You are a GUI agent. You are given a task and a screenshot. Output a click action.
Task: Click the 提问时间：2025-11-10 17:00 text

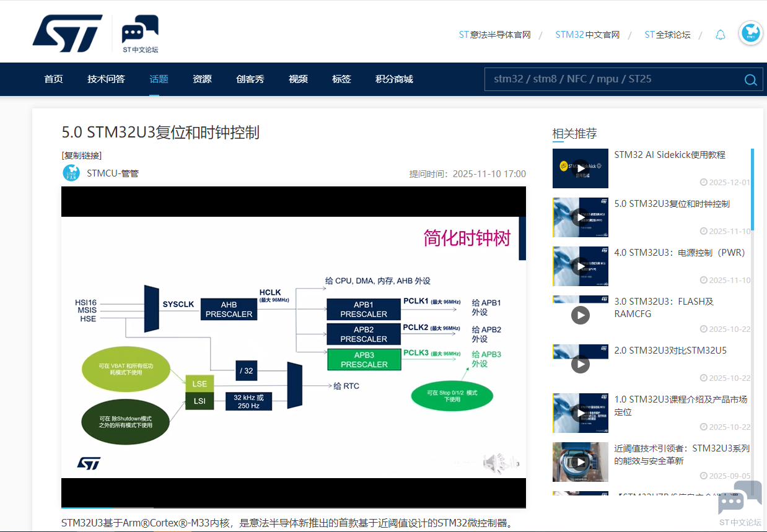[x=468, y=174]
